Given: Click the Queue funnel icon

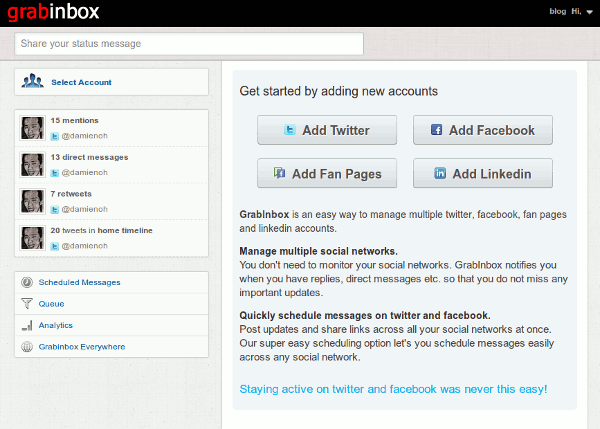Looking at the screenshot, I should click(x=27, y=304).
